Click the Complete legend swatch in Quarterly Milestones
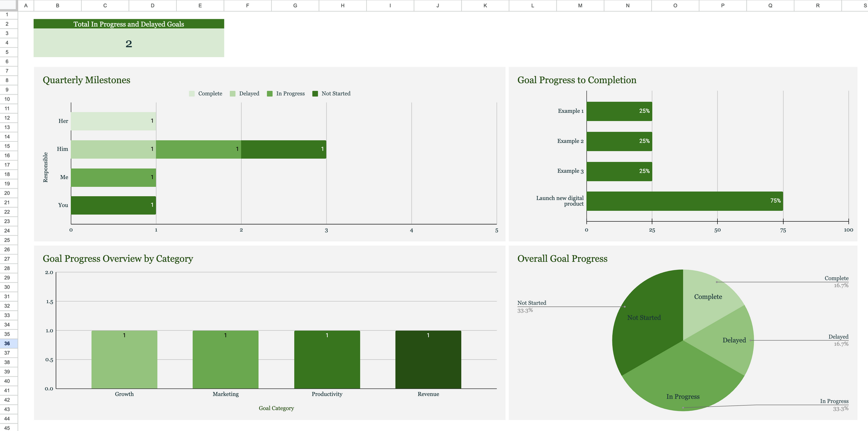868x431 pixels. coord(192,94)
